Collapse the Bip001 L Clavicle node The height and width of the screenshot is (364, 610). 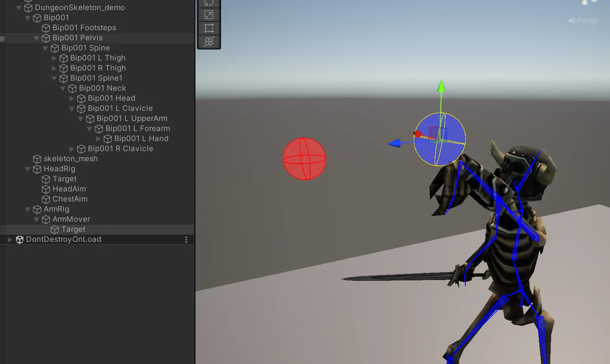(x=71, y=108)
